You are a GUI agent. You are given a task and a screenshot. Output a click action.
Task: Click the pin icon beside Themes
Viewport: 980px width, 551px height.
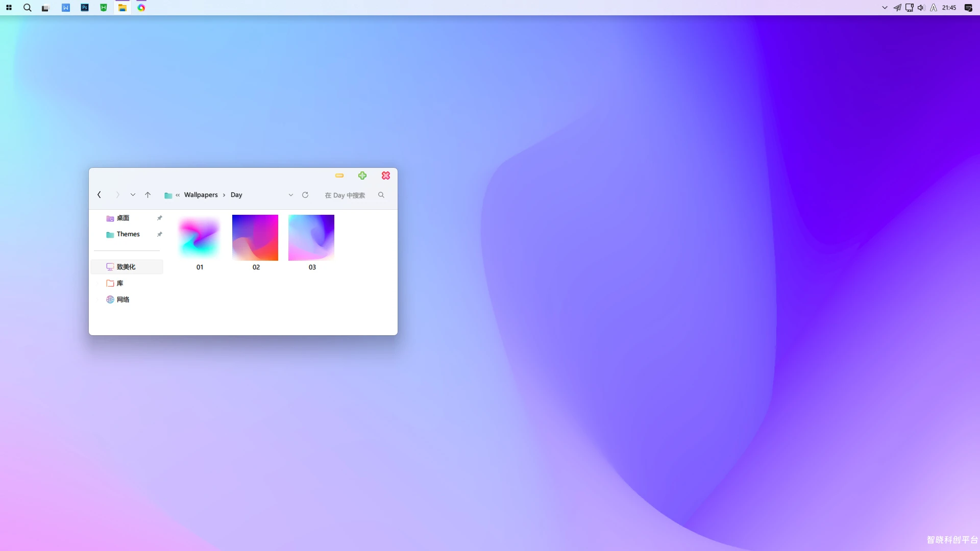[x=160, y=235]
